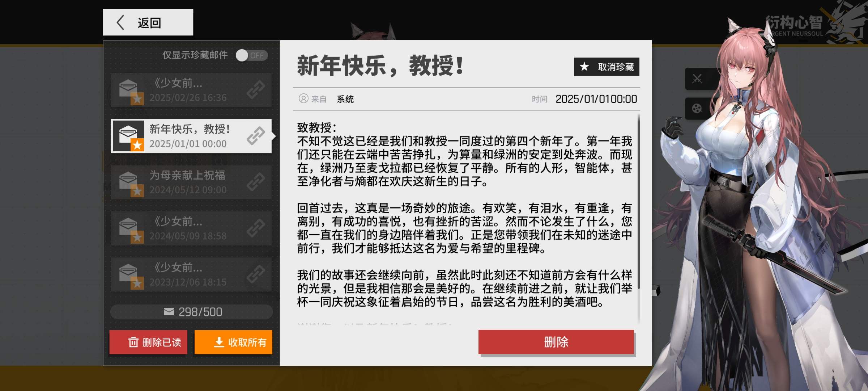This screenshot has height=391, width=868.
Task: Open the mail dated 2024/05/09 18:58
Action: click(x=191, y=228)
